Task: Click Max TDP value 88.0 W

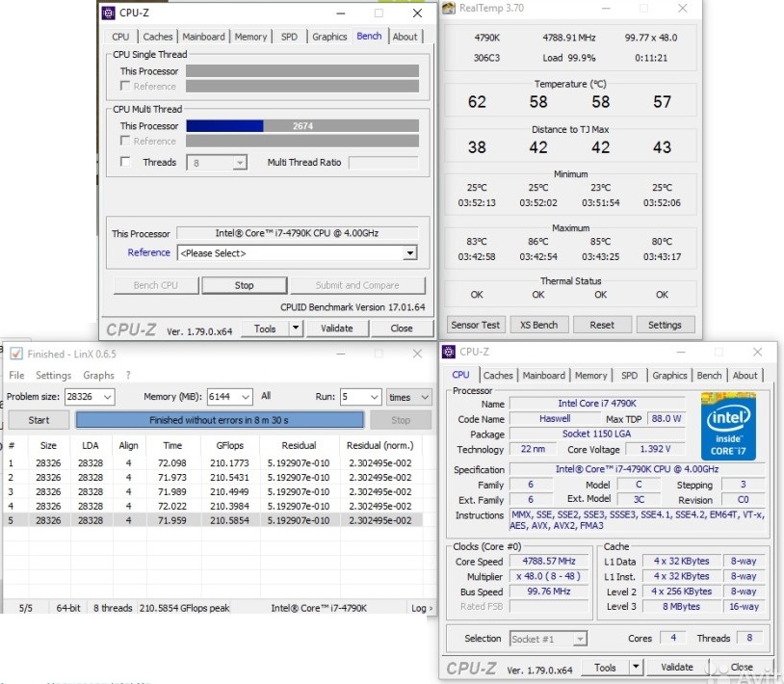Action: 666,418
